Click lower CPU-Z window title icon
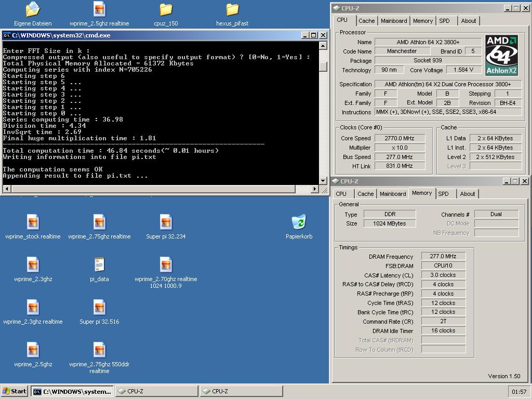The image size is (532, 399). [x=336, y=181]
